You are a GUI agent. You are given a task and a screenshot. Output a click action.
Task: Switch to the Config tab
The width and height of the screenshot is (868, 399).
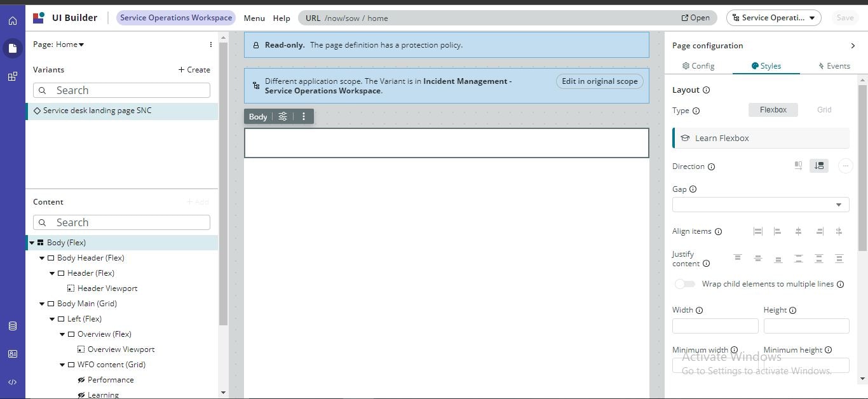(x=698, y=66)
